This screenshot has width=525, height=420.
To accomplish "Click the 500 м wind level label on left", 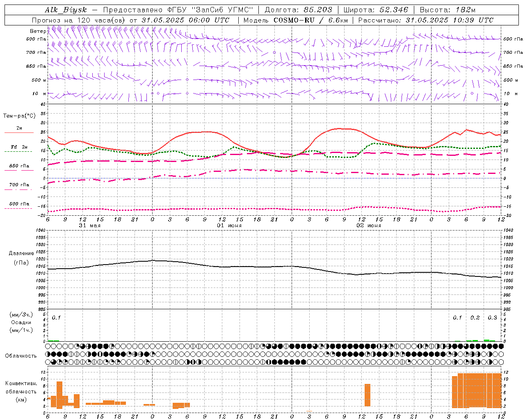I will [x=39, y=80].
